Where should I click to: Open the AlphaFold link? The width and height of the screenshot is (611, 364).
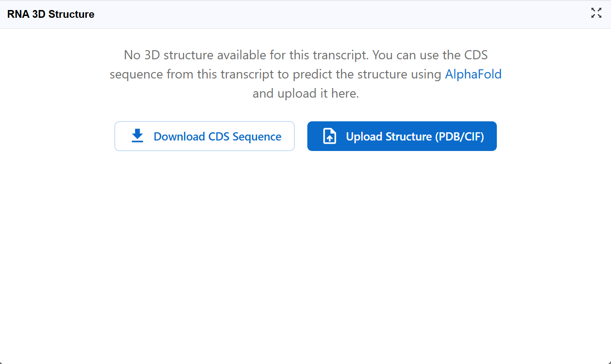[x=473, y=74]
